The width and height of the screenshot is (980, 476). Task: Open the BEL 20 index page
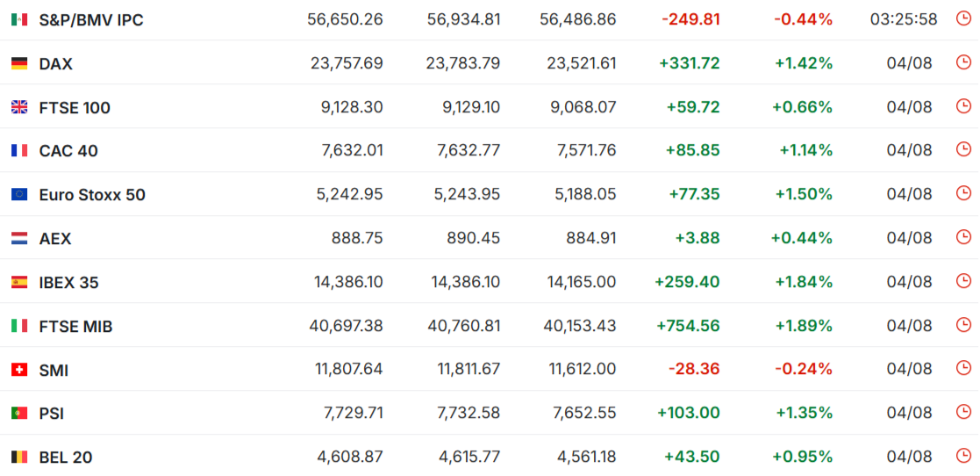point(66,458)
